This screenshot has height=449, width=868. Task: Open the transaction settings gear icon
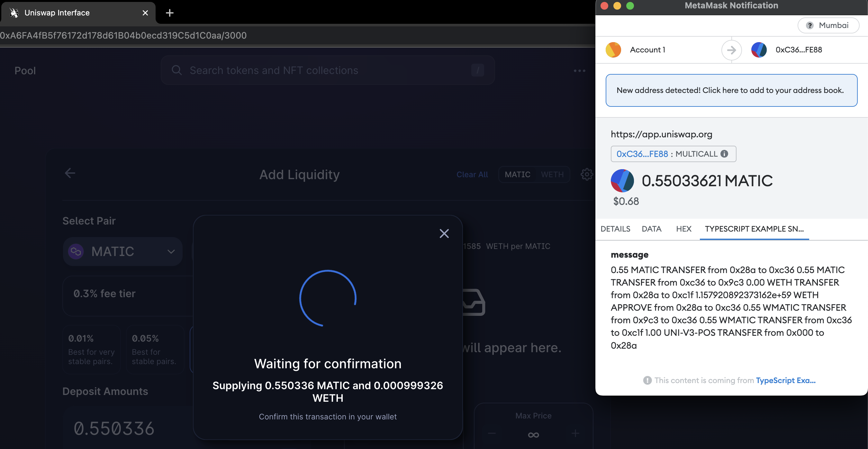tap(587, 174)
